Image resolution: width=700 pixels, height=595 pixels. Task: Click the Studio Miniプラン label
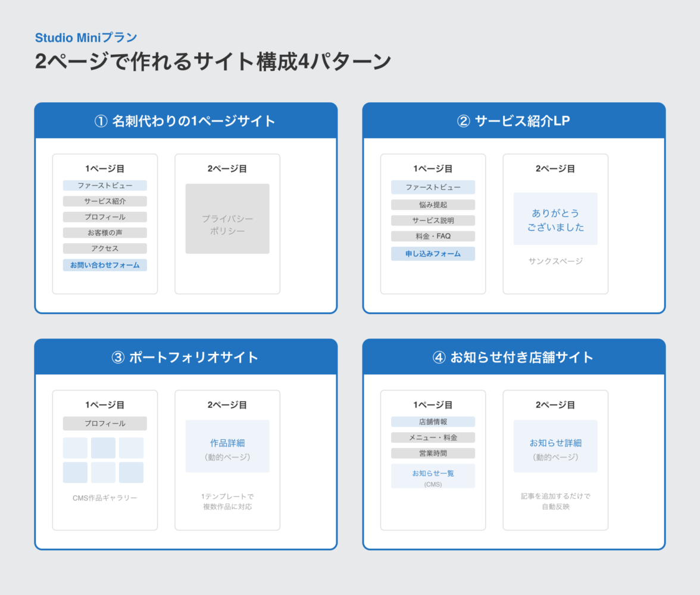click(x=86, y=37)
